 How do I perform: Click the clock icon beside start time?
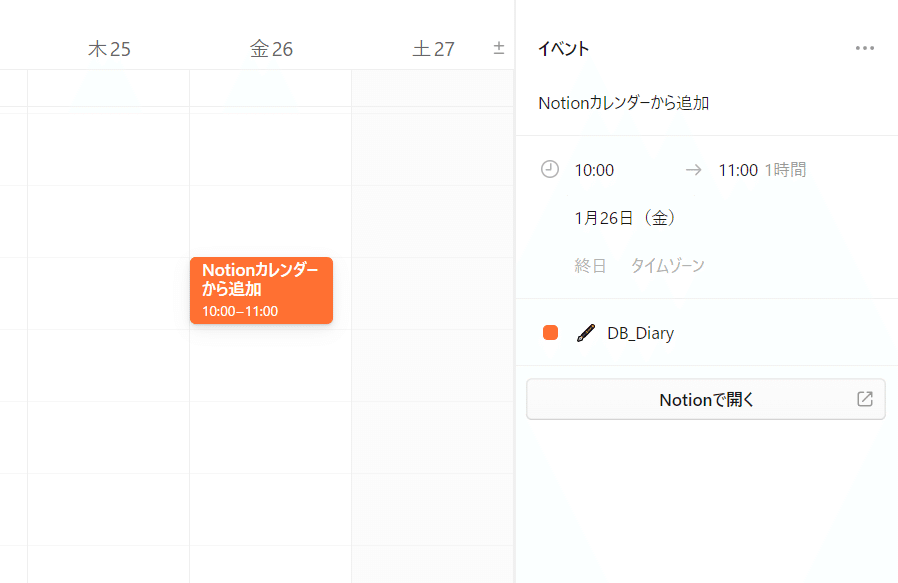(x=550, y=170)
